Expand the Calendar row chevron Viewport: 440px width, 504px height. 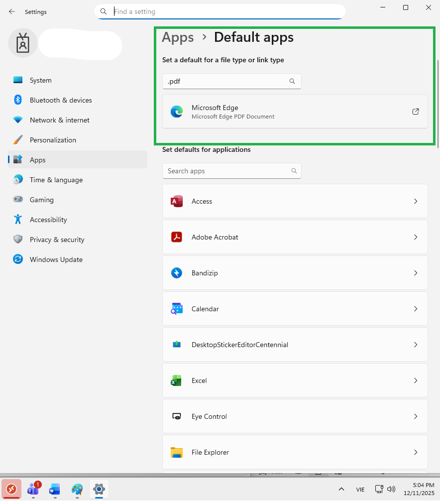pyautogui.click(x=416, y=309)
